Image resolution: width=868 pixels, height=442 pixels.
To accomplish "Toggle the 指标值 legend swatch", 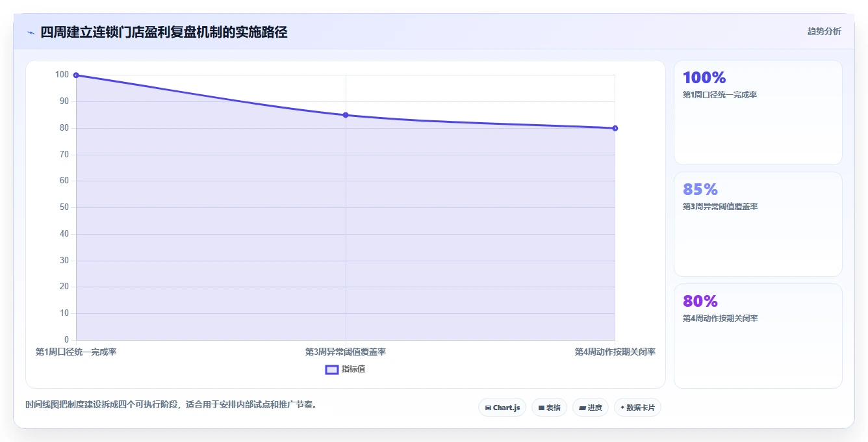I will [x=331, y=369].
